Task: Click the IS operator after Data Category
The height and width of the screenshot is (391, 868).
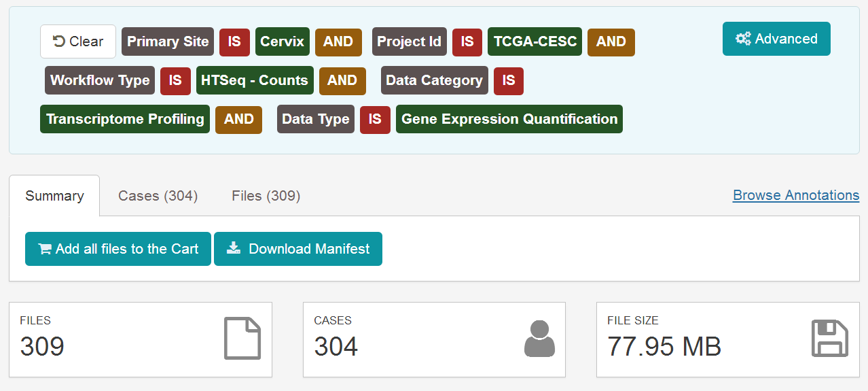Action: (509, 80)
